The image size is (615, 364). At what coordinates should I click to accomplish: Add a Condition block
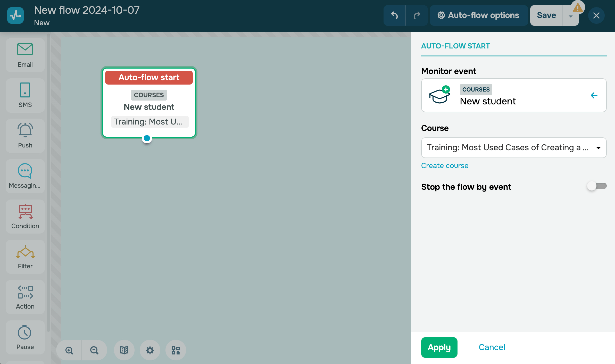[x=25, y=216]
